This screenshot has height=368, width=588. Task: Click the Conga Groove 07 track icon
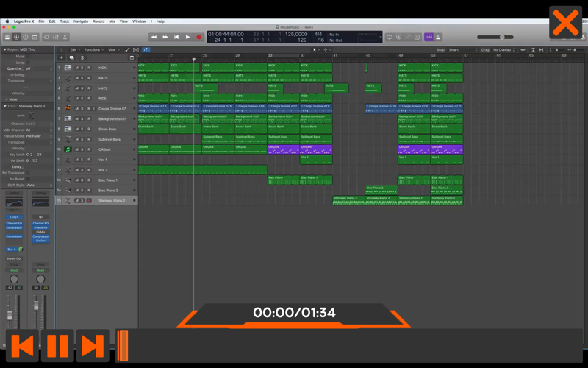(68, 108)
